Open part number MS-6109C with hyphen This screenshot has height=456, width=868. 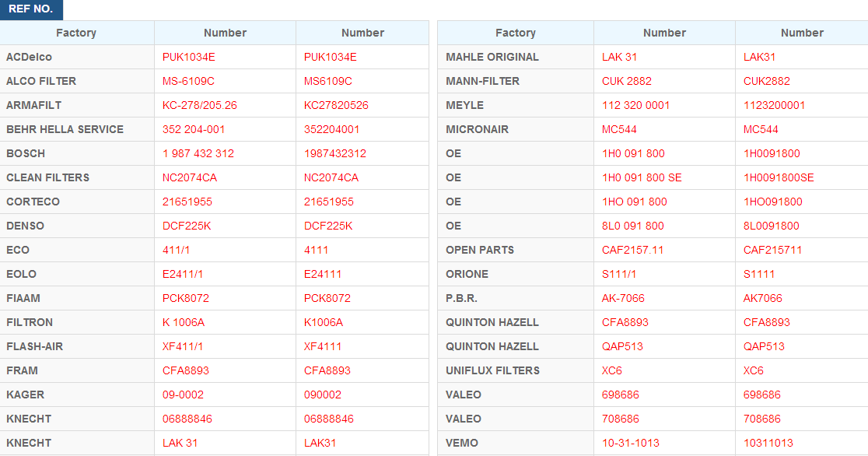pos(188,81)
